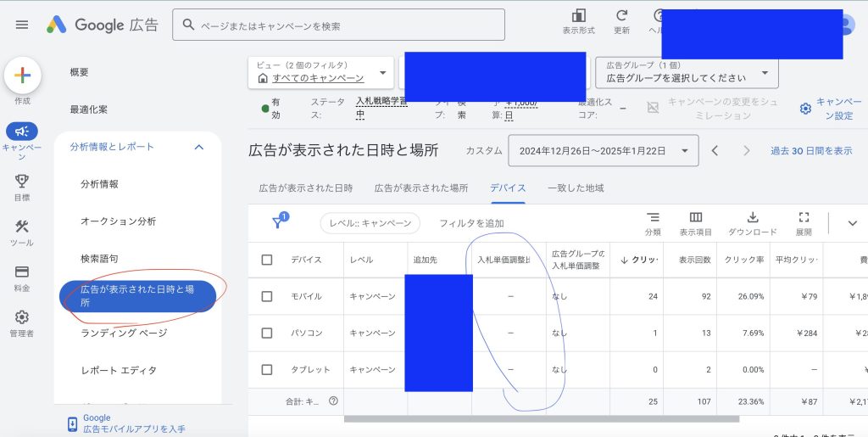Click the 作成 plus button

click(23, 76)
